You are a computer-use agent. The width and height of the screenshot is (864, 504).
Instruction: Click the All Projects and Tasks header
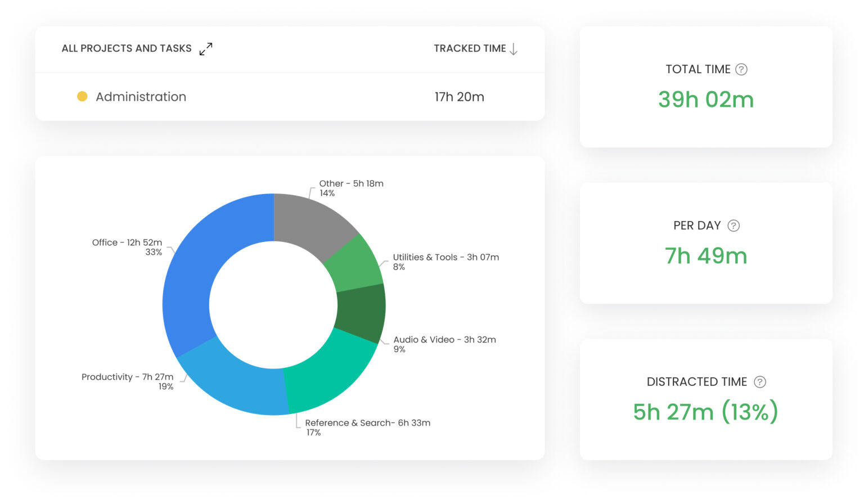click(x=127, y=48)
